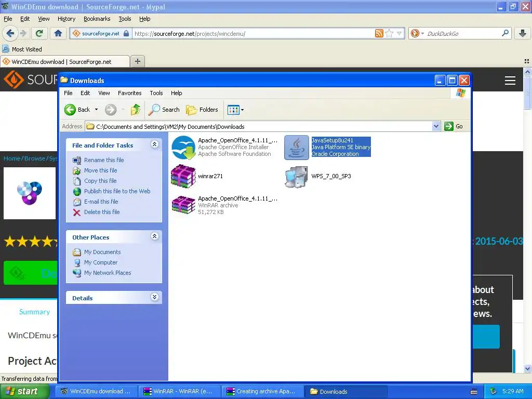Click the Go button beside address bar
Screen dimensions: 532x399
(x=454, y=126)
